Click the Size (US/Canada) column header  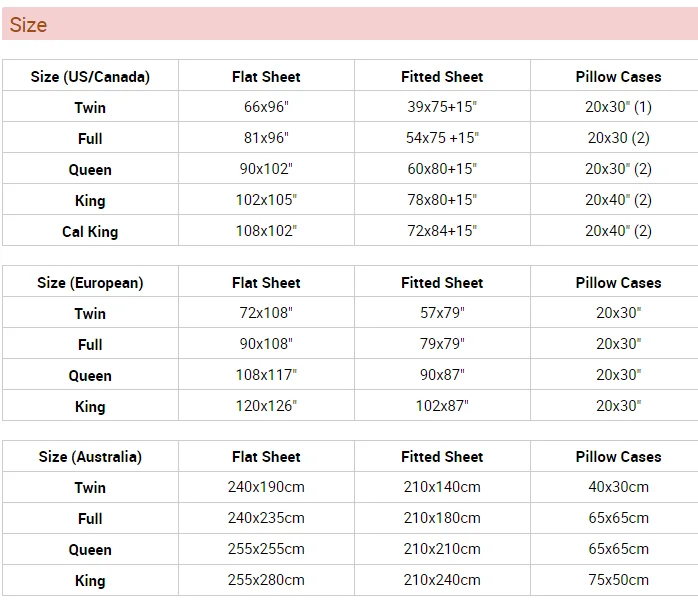(x=90, y=77)
